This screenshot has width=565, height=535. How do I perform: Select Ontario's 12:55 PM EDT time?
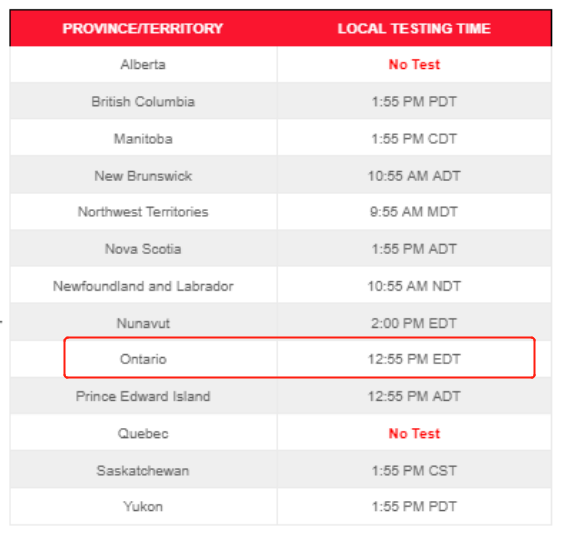click(414, 359)
